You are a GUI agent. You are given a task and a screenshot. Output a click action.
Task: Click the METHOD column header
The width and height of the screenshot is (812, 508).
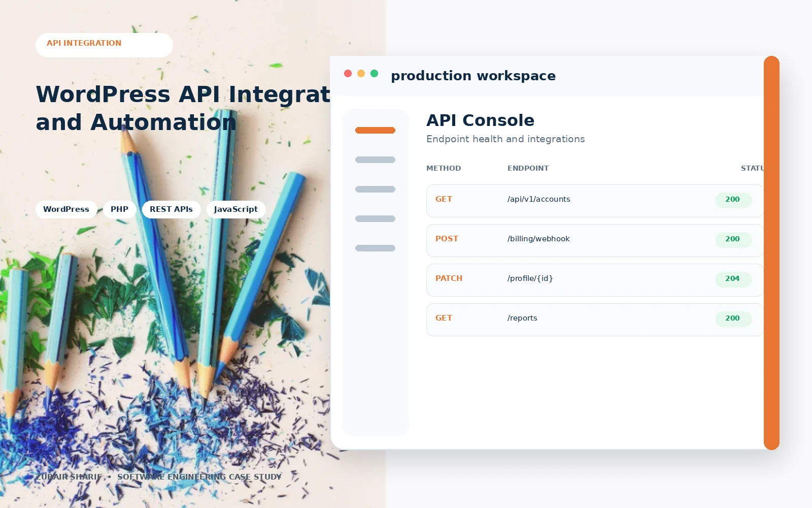coord(444,168)
